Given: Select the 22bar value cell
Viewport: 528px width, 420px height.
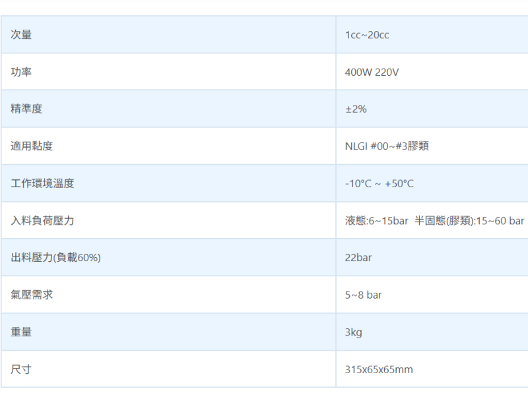Looking at the screenshot, I should 358,257.
